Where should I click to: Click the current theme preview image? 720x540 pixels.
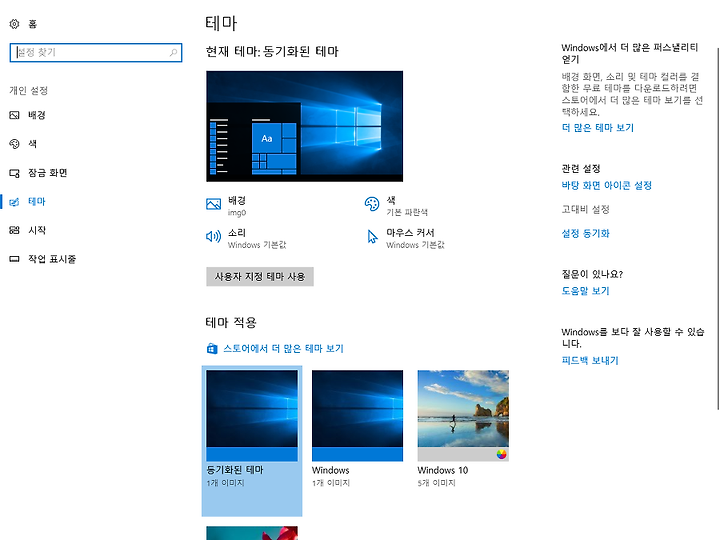click(304, 126)
